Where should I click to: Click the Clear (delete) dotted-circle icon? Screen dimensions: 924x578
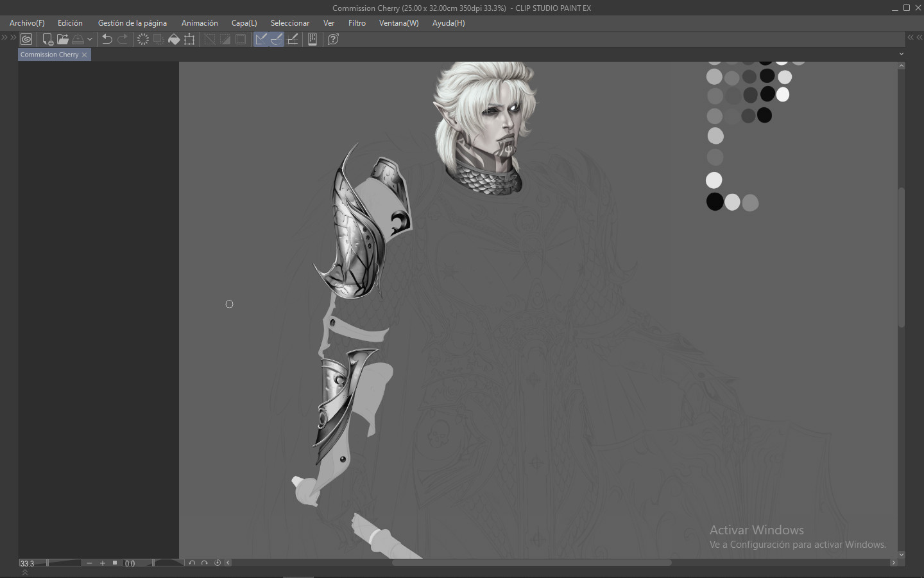tap(143, 39)
